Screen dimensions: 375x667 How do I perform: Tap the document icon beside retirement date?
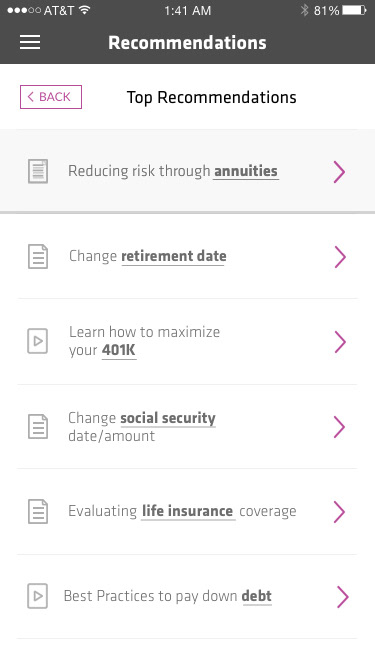coord(38,257)
